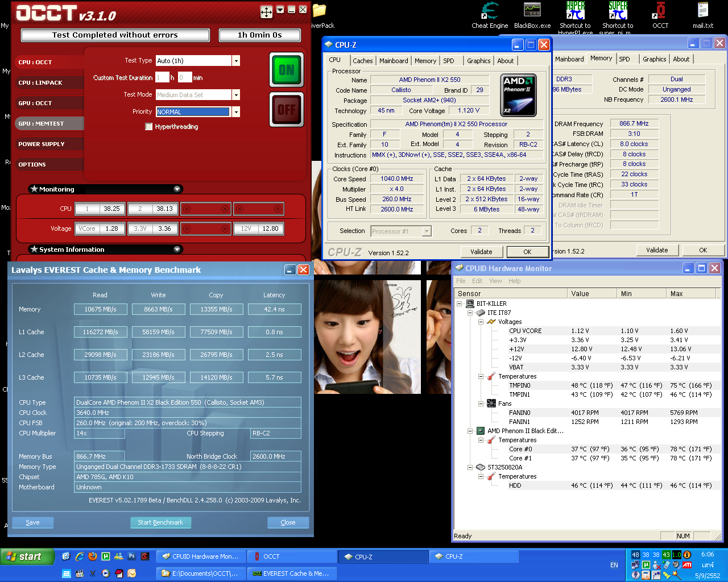Click the Save button in EVEREST benchmark
Screen dimensions: 728x582
(x=33, y=522)
